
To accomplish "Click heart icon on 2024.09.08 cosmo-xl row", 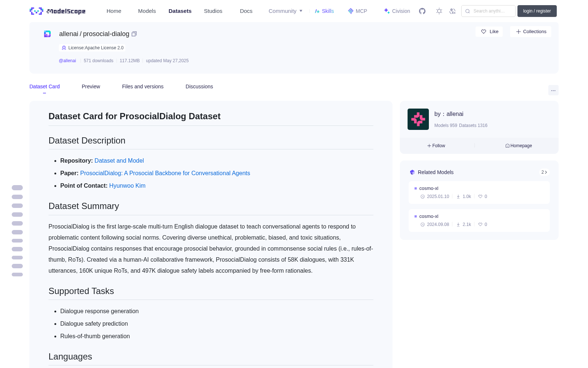I will coord(480,224).
